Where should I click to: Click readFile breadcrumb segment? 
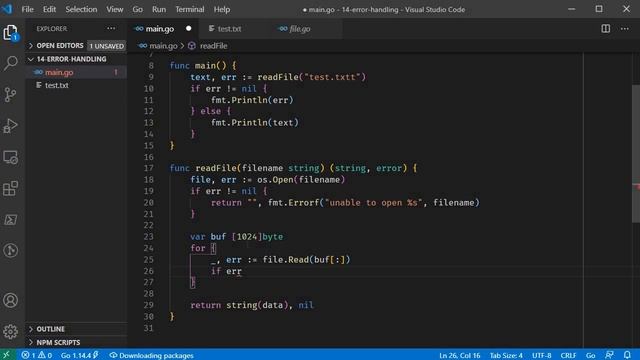pos(213,46)
